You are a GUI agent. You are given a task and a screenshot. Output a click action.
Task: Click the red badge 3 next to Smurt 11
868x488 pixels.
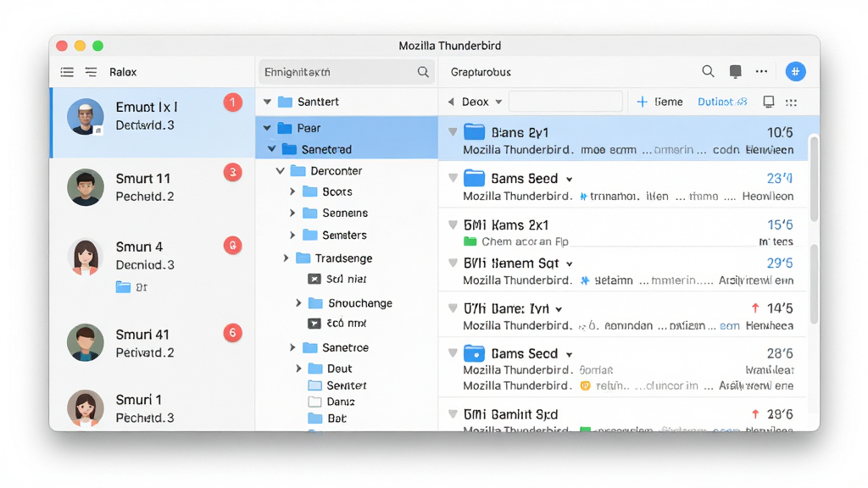point(233,173)
